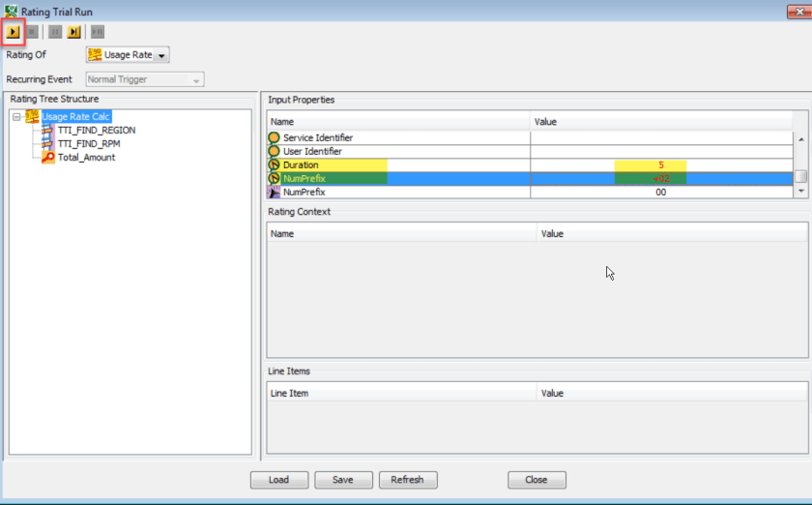Select Total_Amount in the rating tree
The width and height of the screenshot is (812, 505).
86,157
